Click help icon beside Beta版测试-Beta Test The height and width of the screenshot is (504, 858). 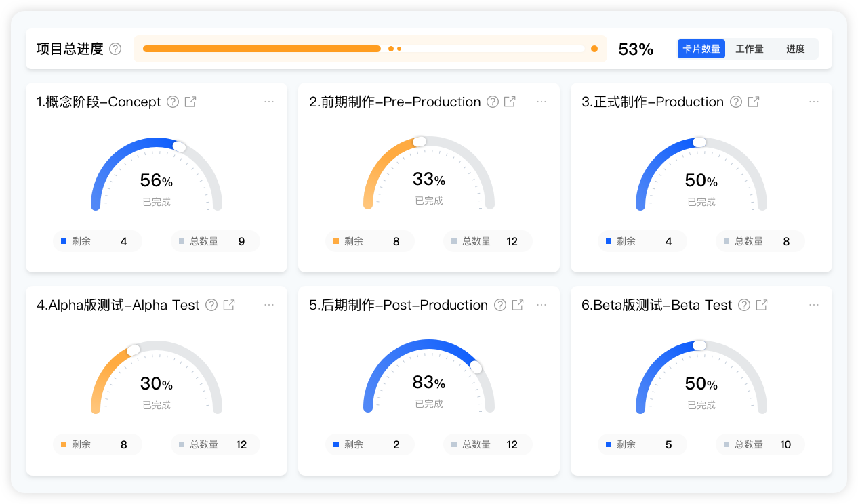(x=744, y=305)
